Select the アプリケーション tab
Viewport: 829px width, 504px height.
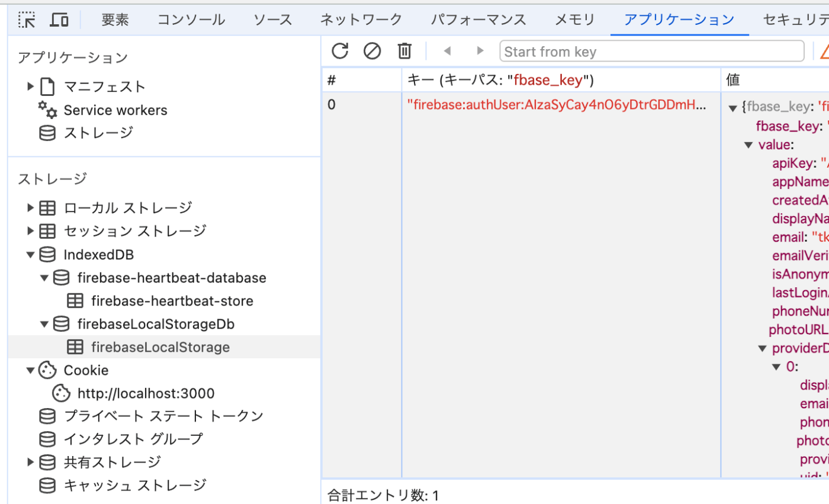[x=679, y=20]
